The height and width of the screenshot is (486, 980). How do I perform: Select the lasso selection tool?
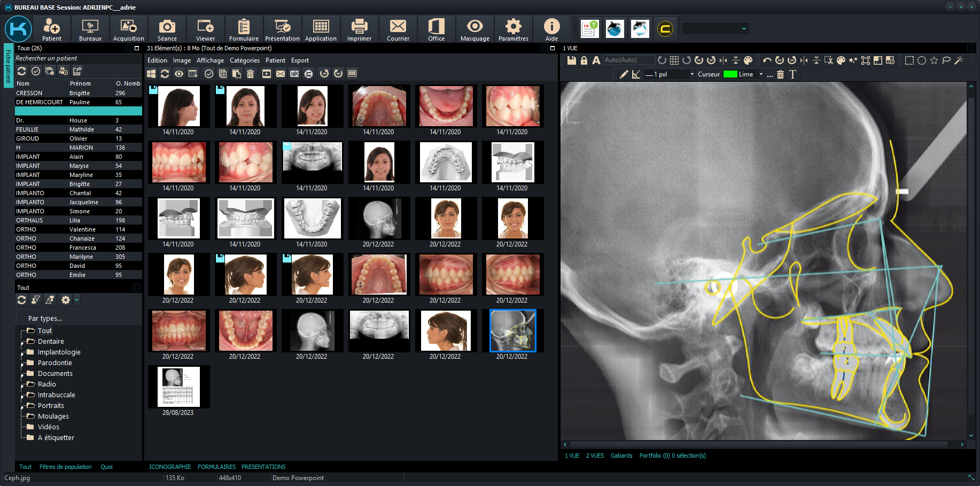point(946,60)
